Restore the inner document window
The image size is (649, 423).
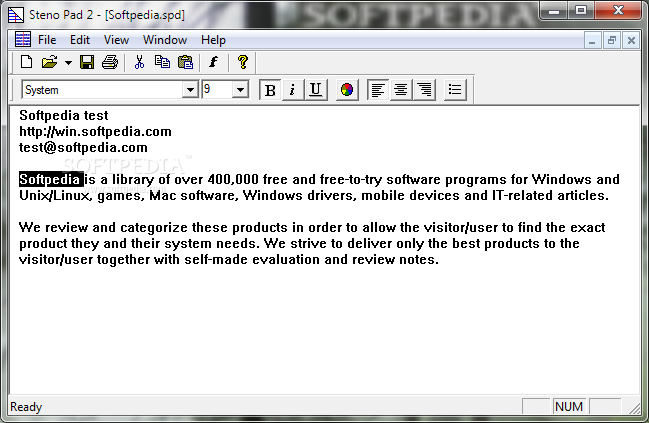coord(612,41)
